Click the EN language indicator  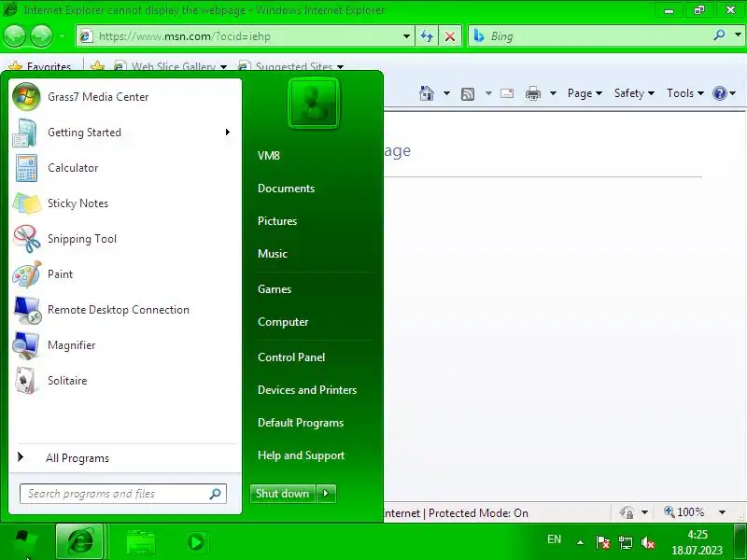click(x=554, y=539)
